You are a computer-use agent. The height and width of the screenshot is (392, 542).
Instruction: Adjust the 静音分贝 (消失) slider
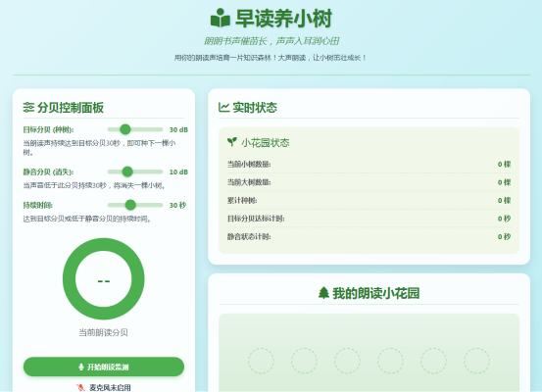(135, 171)
